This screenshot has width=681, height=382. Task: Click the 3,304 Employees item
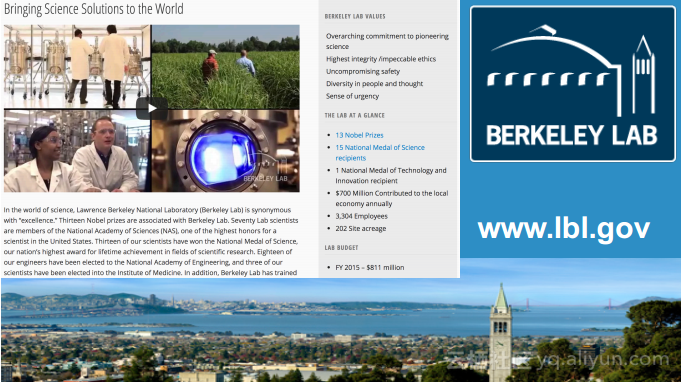(x=361, y=216)
